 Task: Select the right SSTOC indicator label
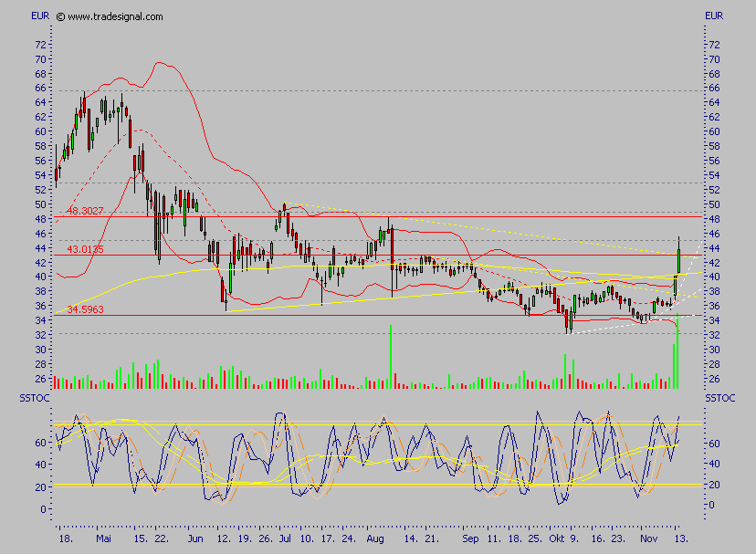(x=720, y=397)
